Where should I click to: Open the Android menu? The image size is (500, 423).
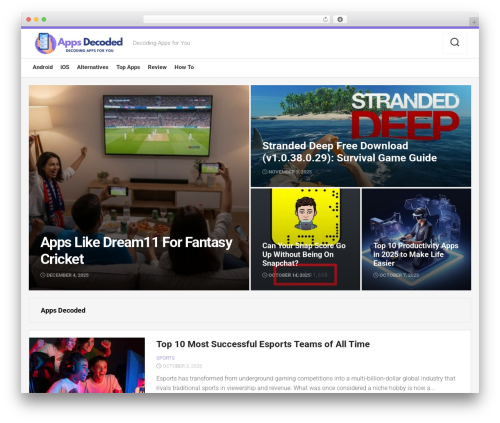(43, 67)
